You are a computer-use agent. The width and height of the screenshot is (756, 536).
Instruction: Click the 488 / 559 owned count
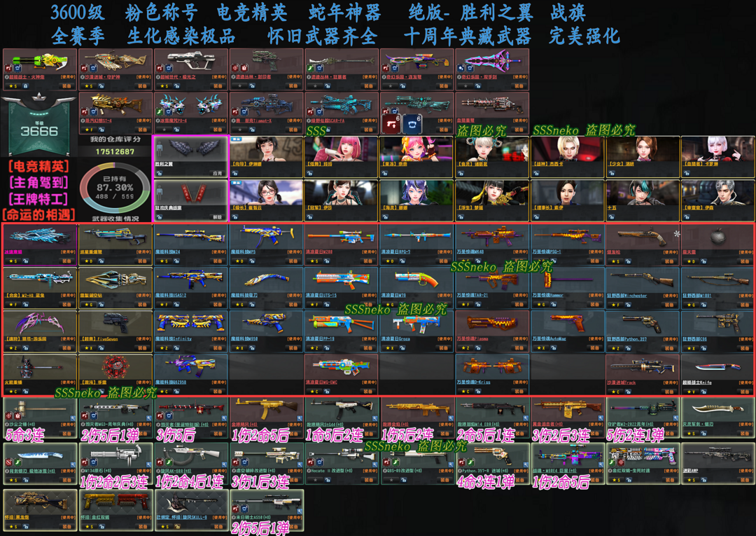[x=115, y=196]
